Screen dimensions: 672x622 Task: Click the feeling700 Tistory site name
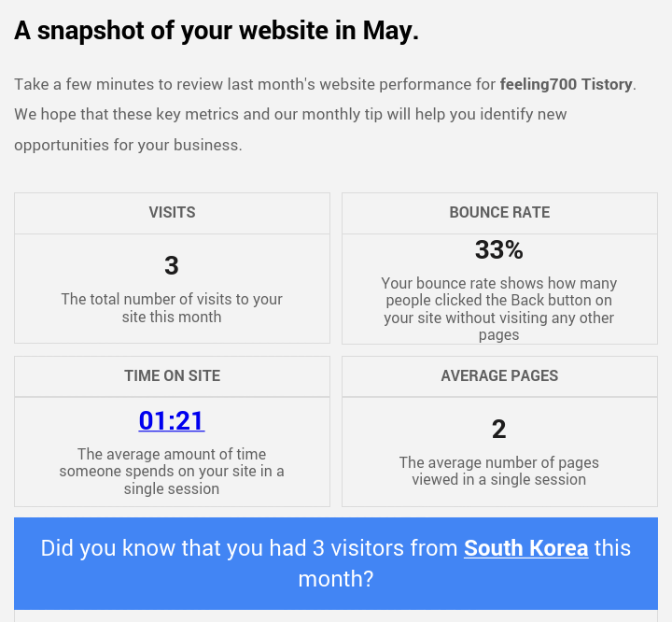[x=567, y=84]
